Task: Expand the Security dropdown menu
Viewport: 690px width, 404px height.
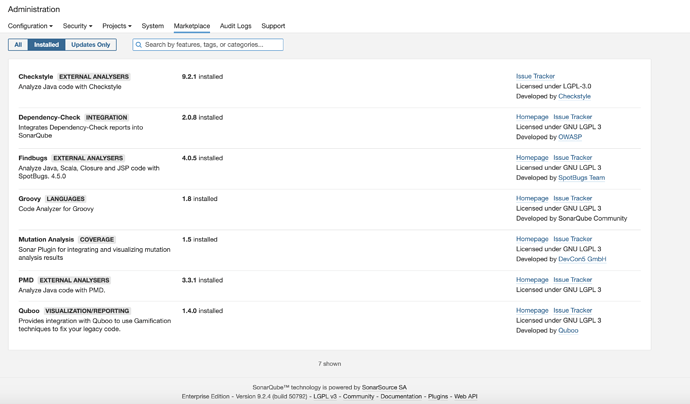Action: click(x=77, y=26)
